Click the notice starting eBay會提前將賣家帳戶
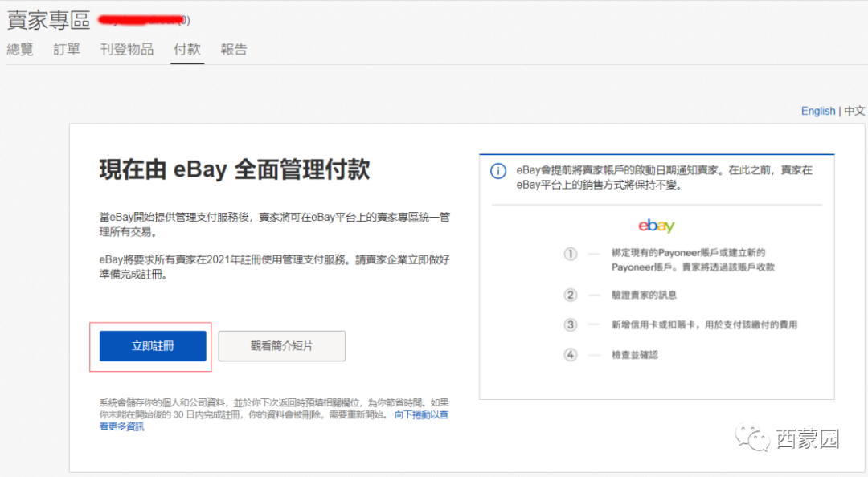Viewport: 868px width, 477px height. click(665, 177)
